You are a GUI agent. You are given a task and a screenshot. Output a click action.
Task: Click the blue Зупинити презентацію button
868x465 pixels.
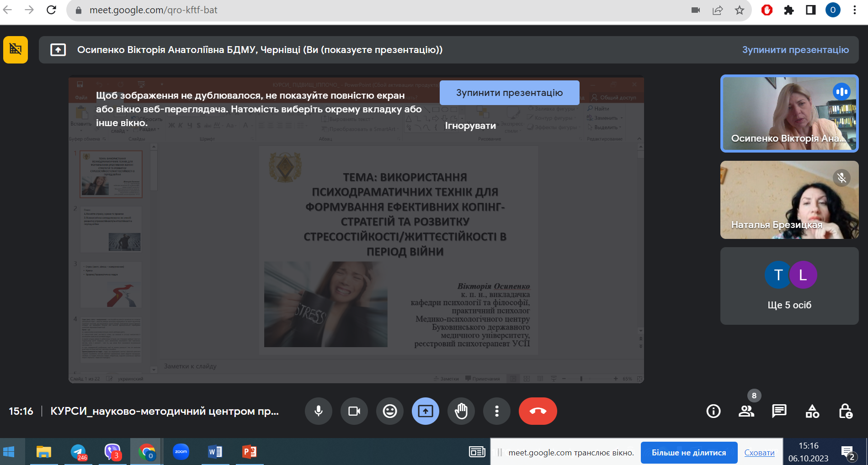pos(510,93)
